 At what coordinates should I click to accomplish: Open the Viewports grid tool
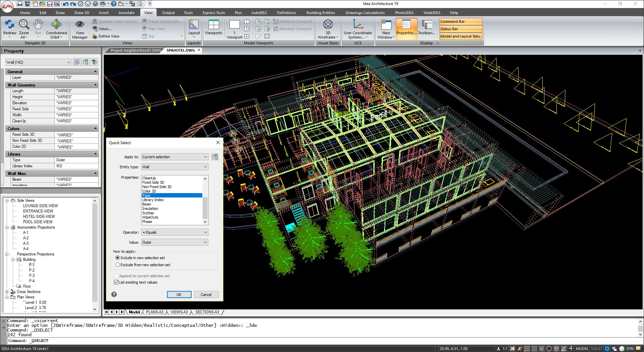214,27
